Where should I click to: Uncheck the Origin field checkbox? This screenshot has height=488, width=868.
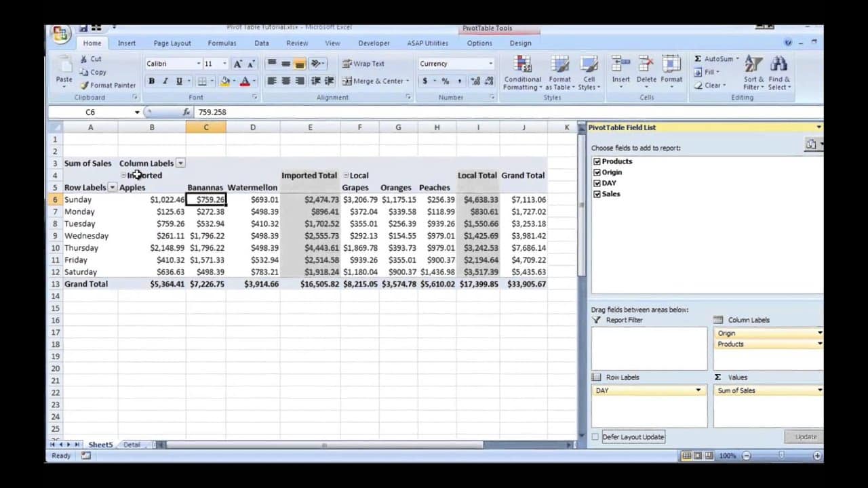coord(597,172)
